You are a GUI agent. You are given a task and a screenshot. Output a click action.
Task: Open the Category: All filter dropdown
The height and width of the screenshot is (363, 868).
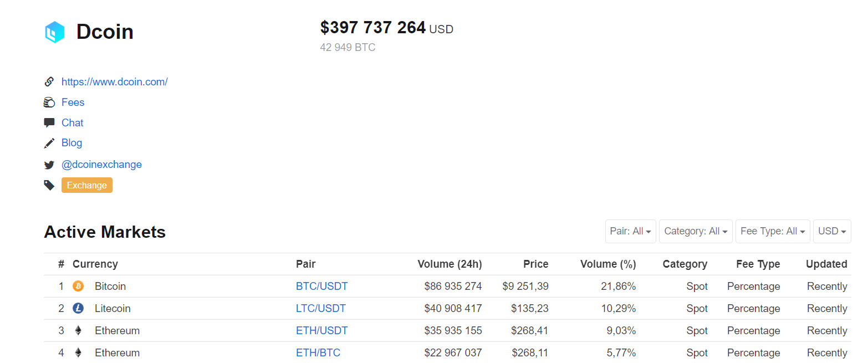pos(696,231)
